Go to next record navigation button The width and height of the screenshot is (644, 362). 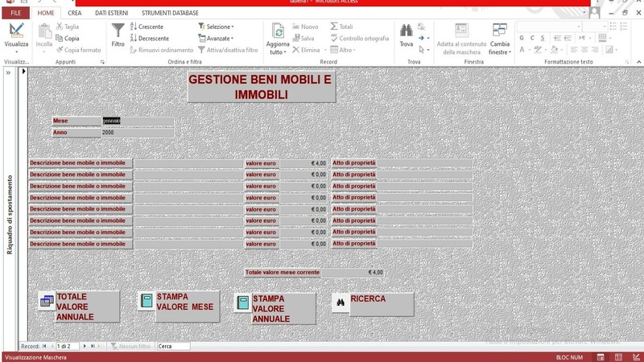point(85,347)
